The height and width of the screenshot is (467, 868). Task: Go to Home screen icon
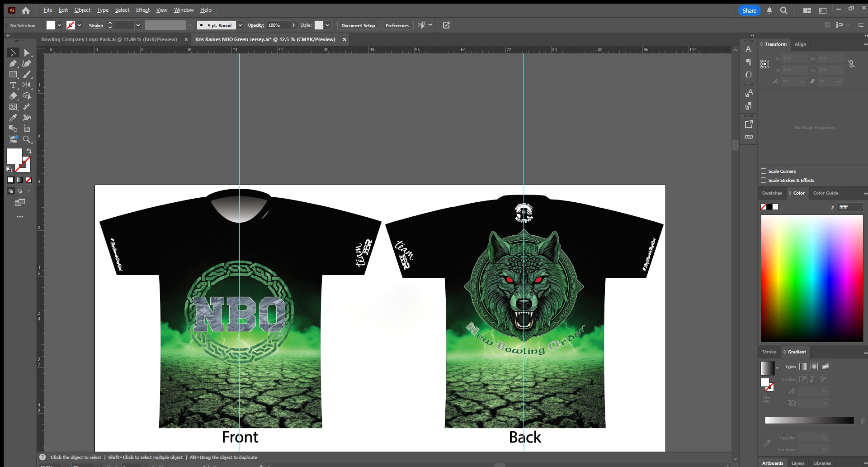pyautogui.click(x=26, y=10)
